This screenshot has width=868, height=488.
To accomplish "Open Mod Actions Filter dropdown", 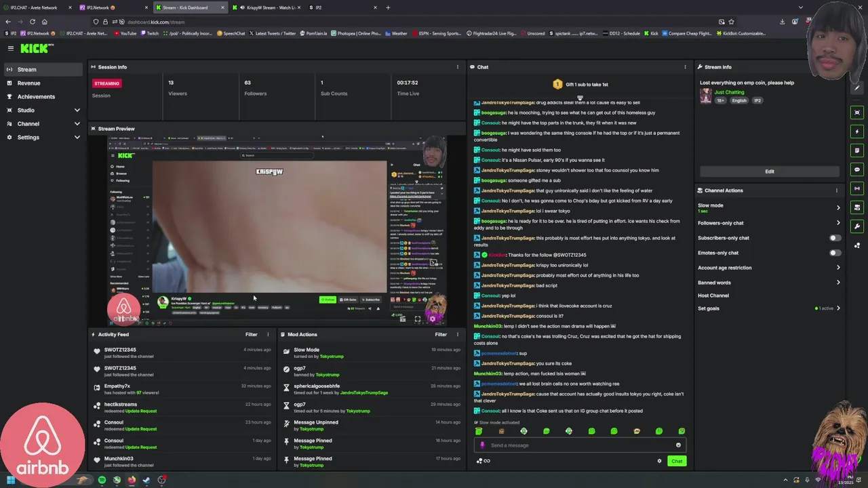I will (441, 334).
